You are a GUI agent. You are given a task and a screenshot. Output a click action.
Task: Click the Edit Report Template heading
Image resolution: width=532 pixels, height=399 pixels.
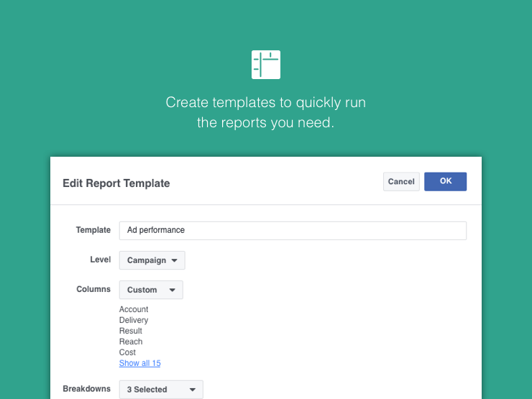(116, 183)
